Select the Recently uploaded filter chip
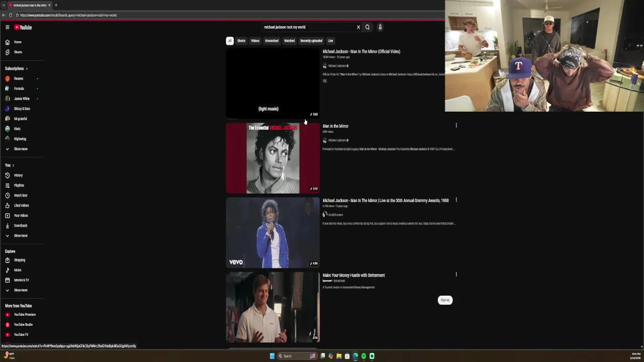This screenshot has width=644, height=362. tap(311, 41)
